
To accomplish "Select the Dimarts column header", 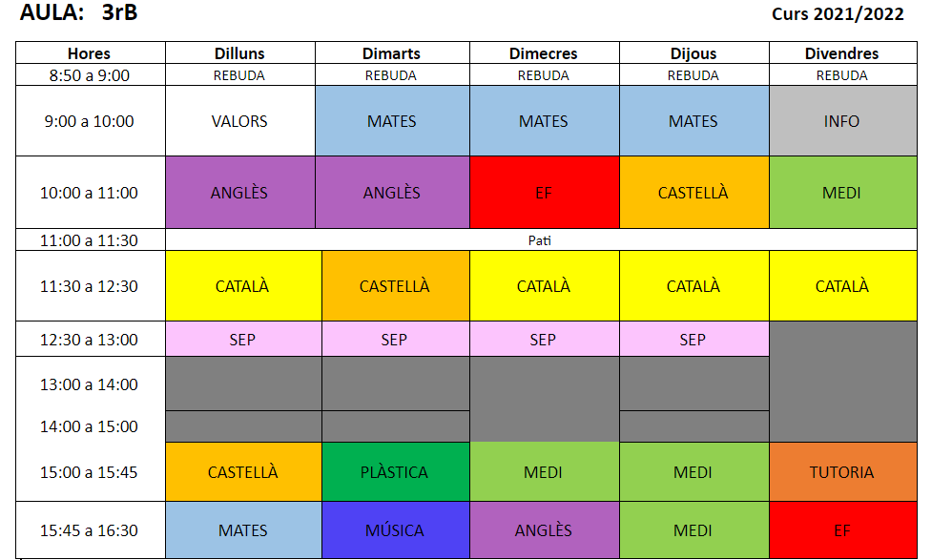I will [x=392, y=52].
